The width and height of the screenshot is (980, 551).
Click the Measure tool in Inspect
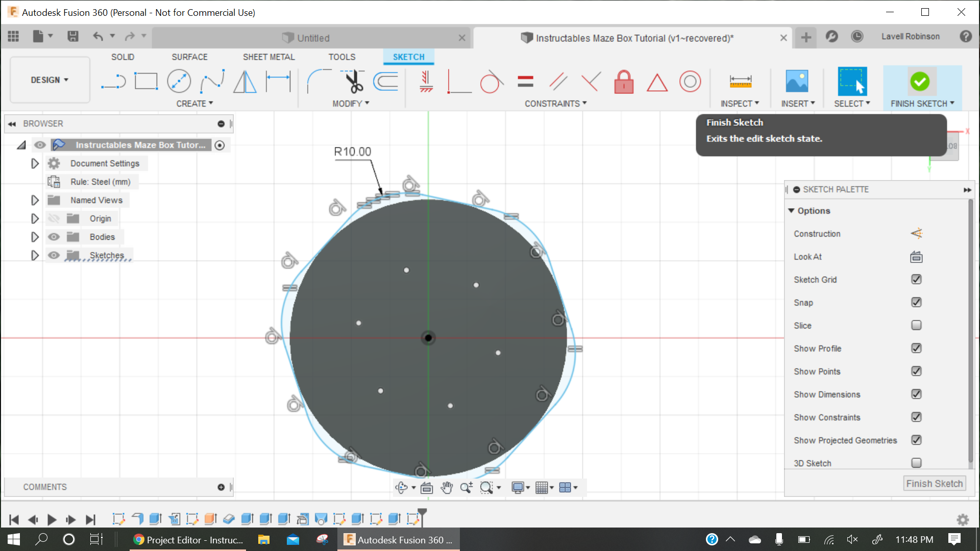pyautogui.click(x=740, y=82)
